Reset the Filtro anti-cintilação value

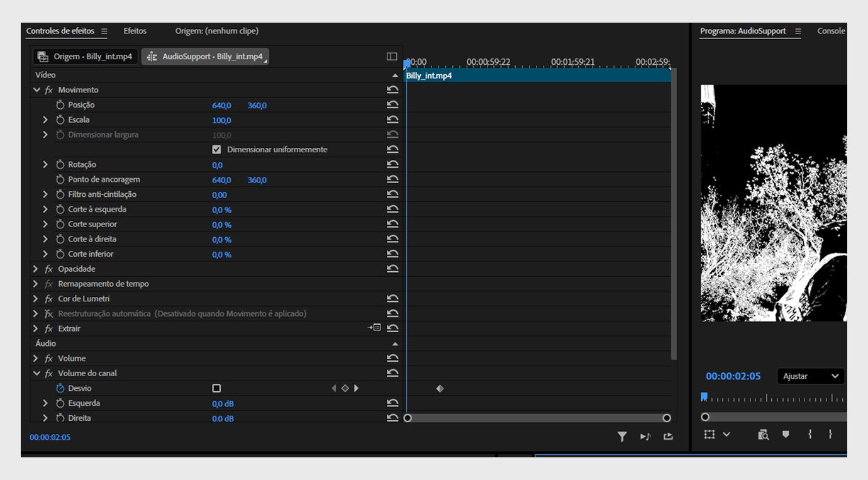point(392,194)
